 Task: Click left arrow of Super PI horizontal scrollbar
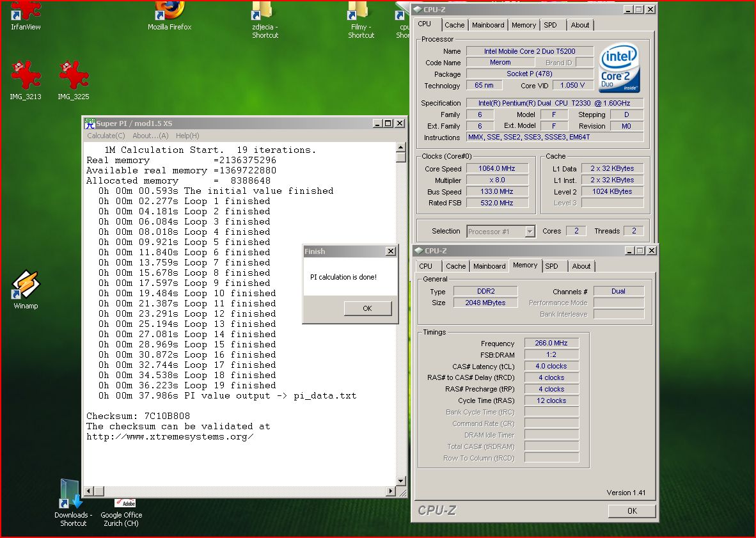[89, 491]
